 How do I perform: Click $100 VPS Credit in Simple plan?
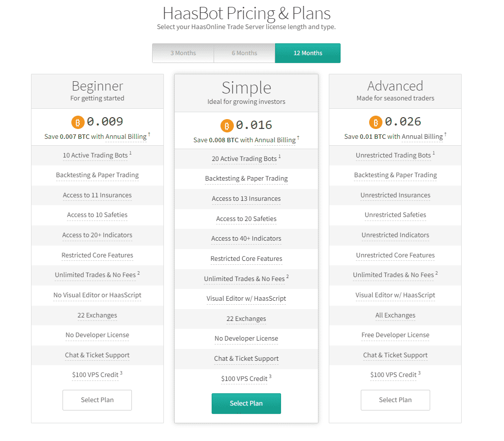pos(244,378)
